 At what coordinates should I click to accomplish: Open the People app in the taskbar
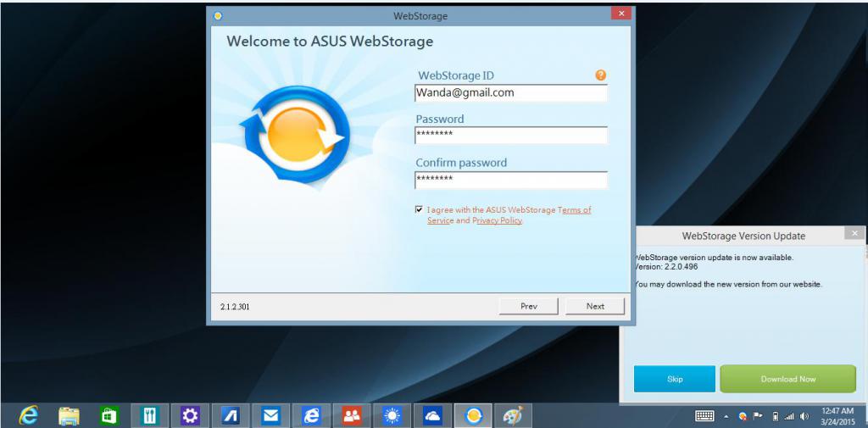pyautogui.click(x=352, y=416)
